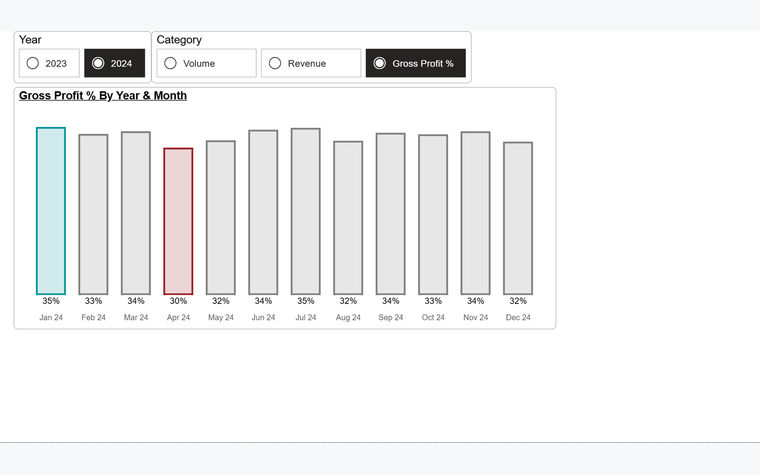Click the May 24 bar
The height and width of the screenshot is (475, 760).
(221, 218)
